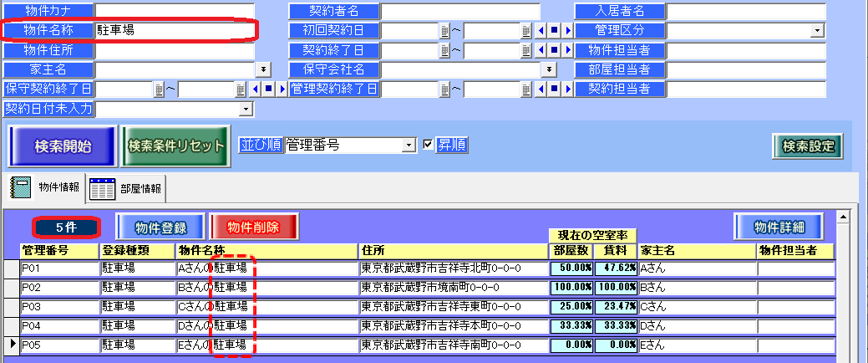The height and width of the screenshot is (363, 868).
Task: Switch to the 部屋情報 tab
Action: coord(127,189)
